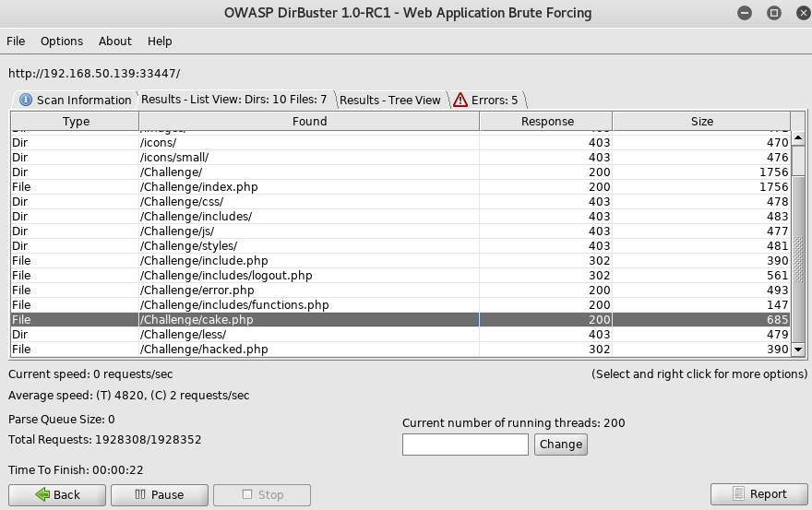Select the /Challenge/error.php row
This screenshot has height=510, width=812.
(400, 290)
